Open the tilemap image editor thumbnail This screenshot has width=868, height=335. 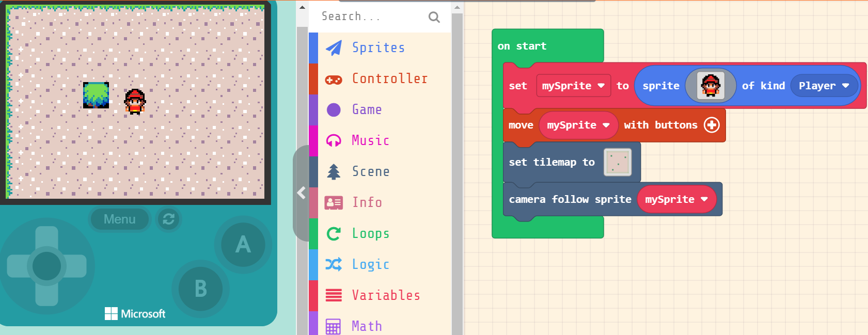pos(618,162)
